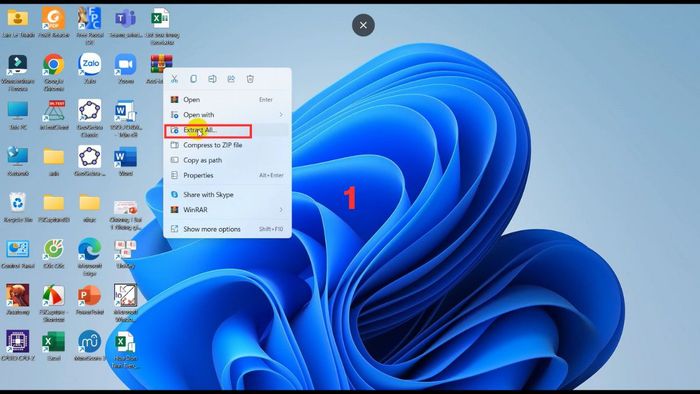Image resolution: width=700 pixels, height=394 pixels.
Task: Expand the WinRAR submenu arrow
Action: coord(281,210)
